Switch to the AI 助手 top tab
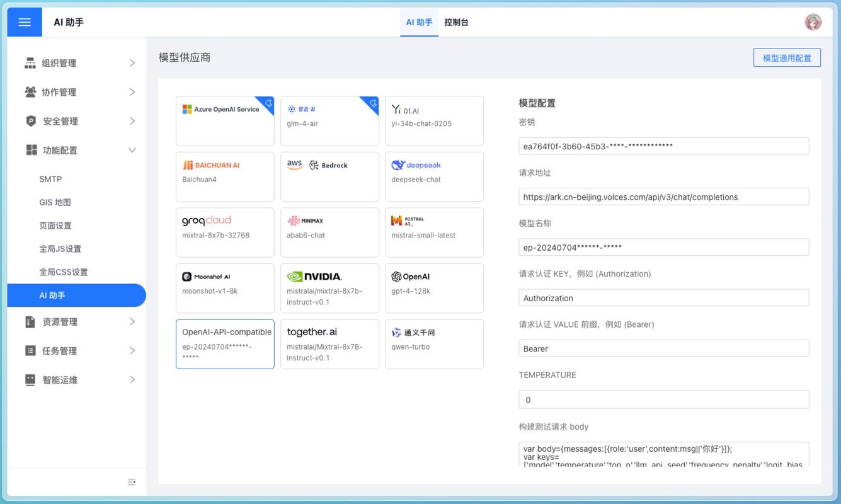 [x=419, y=22]
